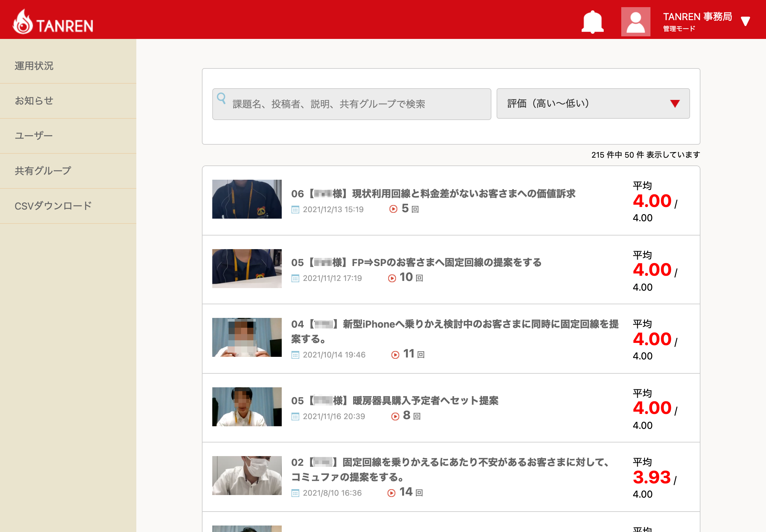Click play count icon beside 11 回
The width and height of the screenshot is (766, 532).
395,355
